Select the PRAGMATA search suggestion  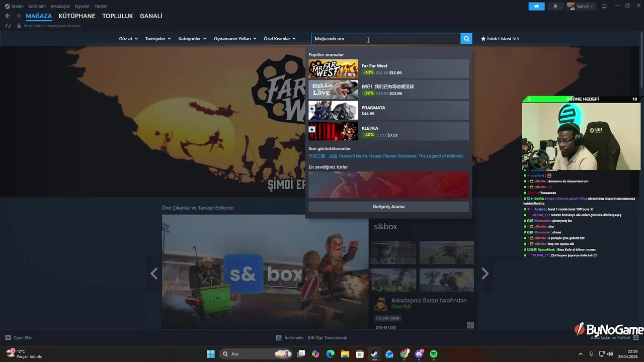tap(388, 110)
